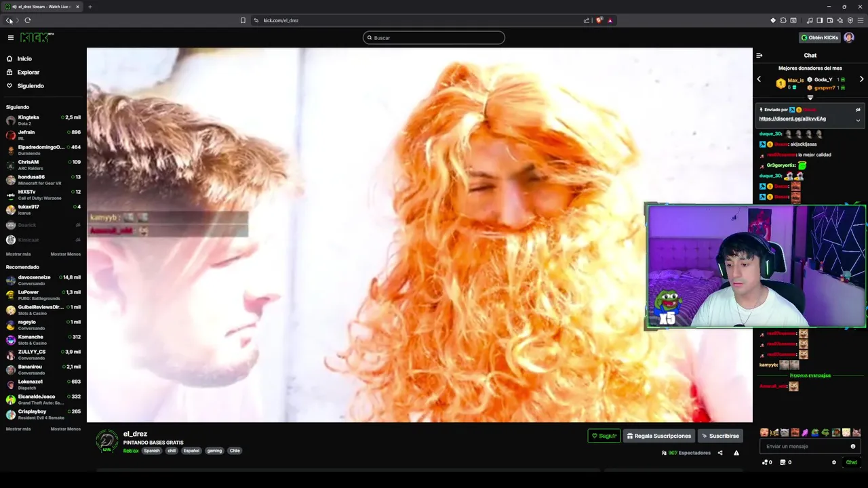Share the stream via share icon
The width and height of the screenshot is (868, 488).
(x=720, y=453)
